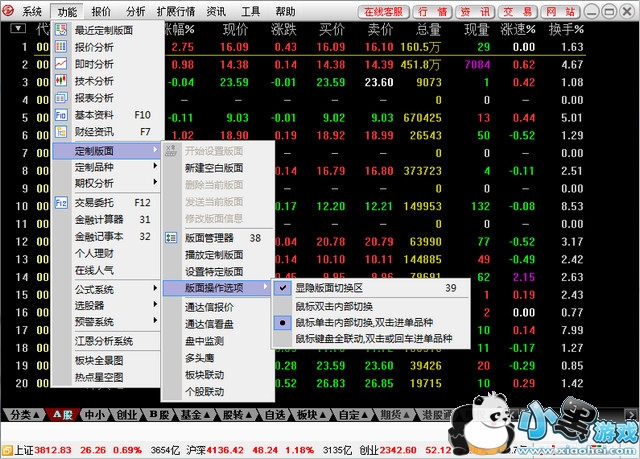Open the 报价 menu
The width and height of the screenshot is (640, 459).
pos(101,11)
